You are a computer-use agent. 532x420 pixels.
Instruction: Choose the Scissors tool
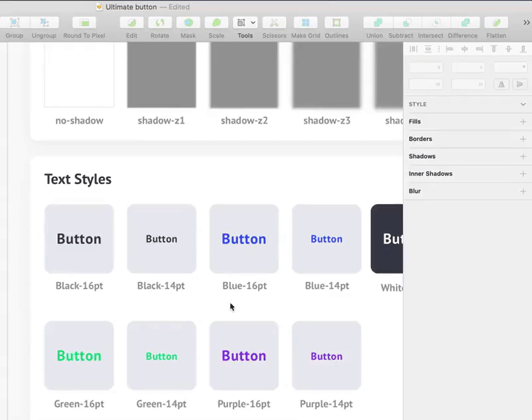(x=274, y=23)
